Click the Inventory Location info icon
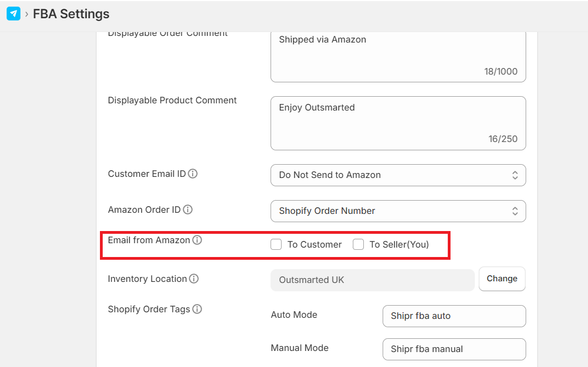Image resolution: width=588 pixels, height=367 pixels. coord(194,279)
